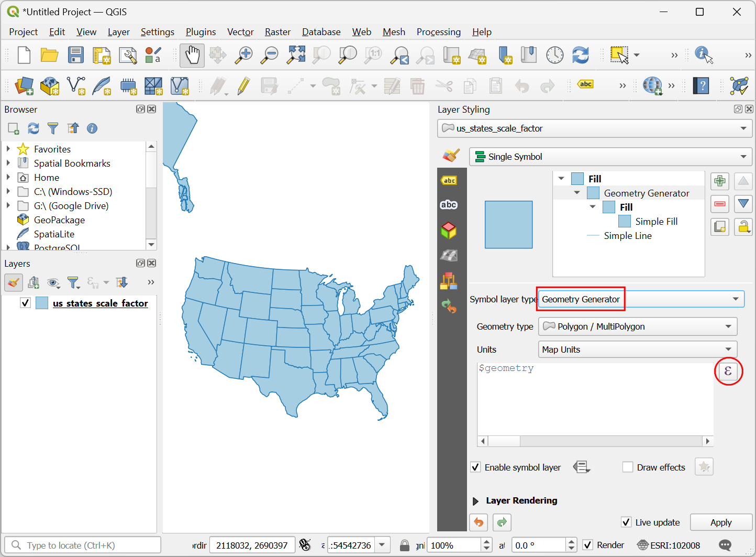Image resolution: width=756 pixels, height=557 pixels.
Task: Click the Refresh map icon in toolbar
Action: (x=580, y=55)
